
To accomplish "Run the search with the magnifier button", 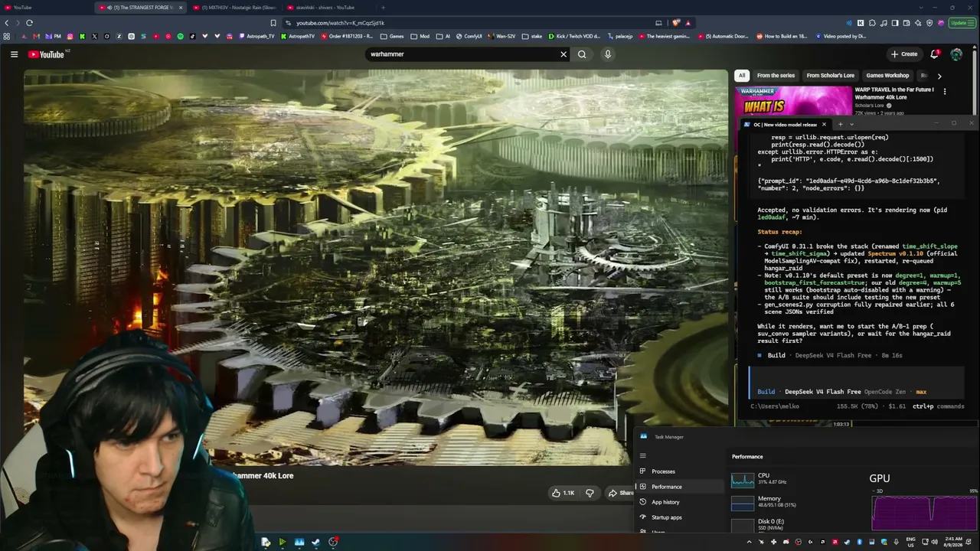I will point(582,54).
